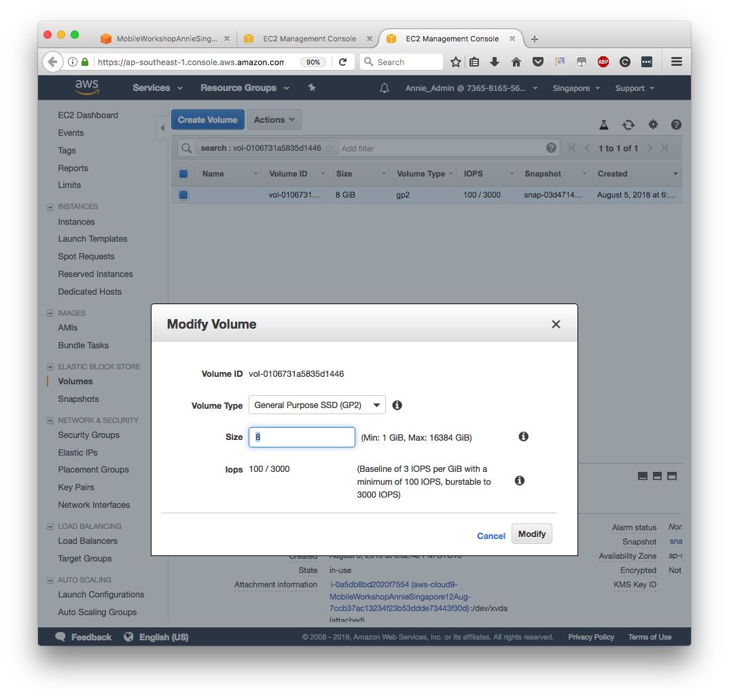Maximize the details pane layout icon
Viewport: 729px width, 700px height.
(x=672, y=476)
